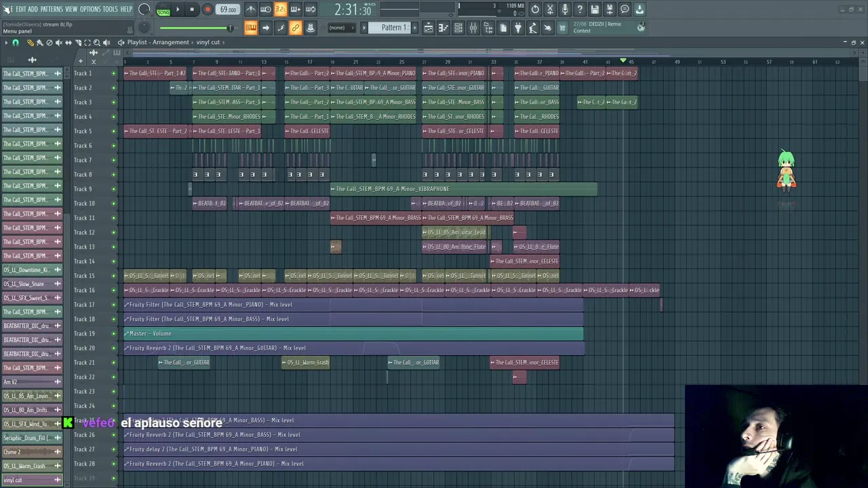868x488 pixels.
Task: Adjust the master volume knob
Action: 144,9
